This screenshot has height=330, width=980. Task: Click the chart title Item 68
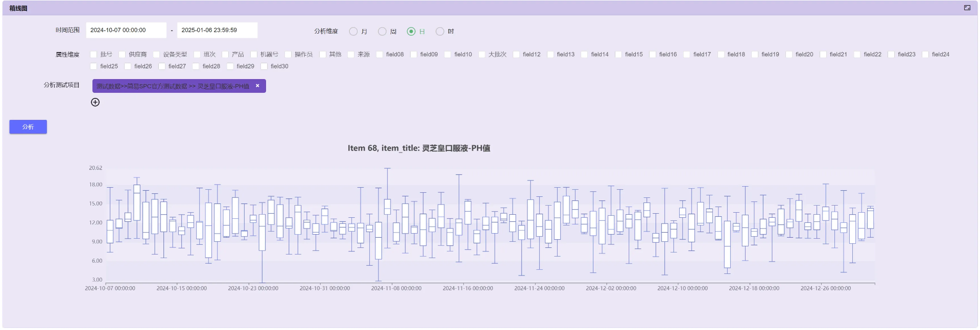click(x=418, y=148)
